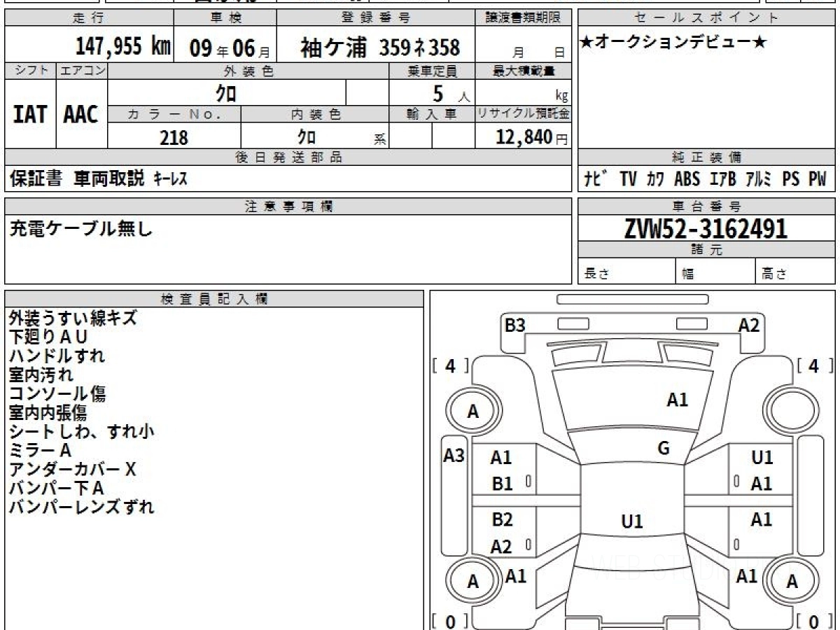Select the PS equipment entry
The image size is (840, 630).
tap(791, 179)
